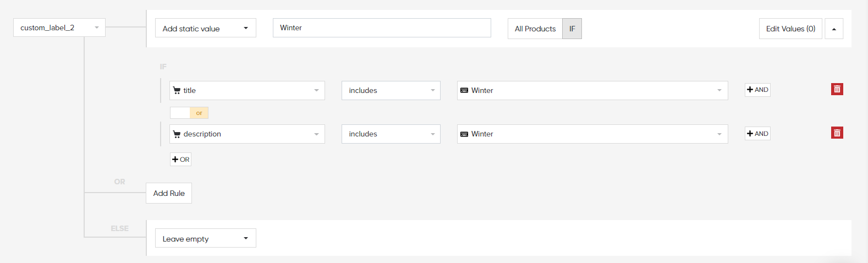Open the description attribute dropdown
Screen dimensions: 868x263
coord(247,134)
